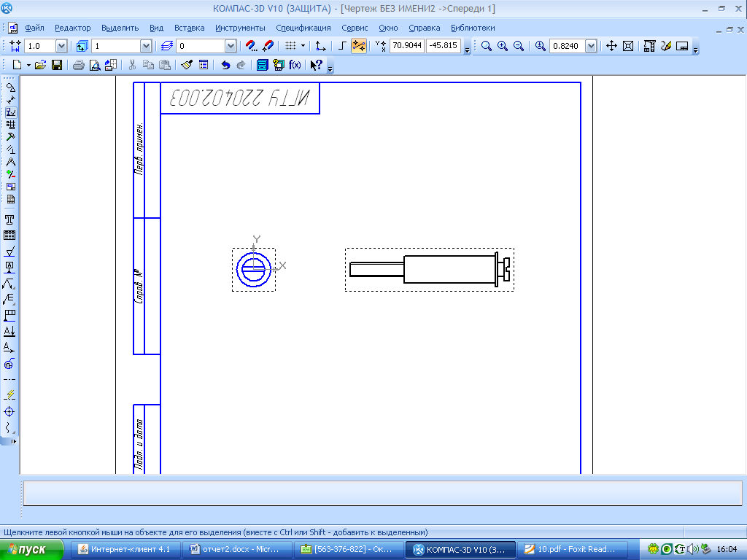Open the Variables f(x) icon
Viewport: 747px width, 560px height.
pyautogui.click(x=295, y=65)
